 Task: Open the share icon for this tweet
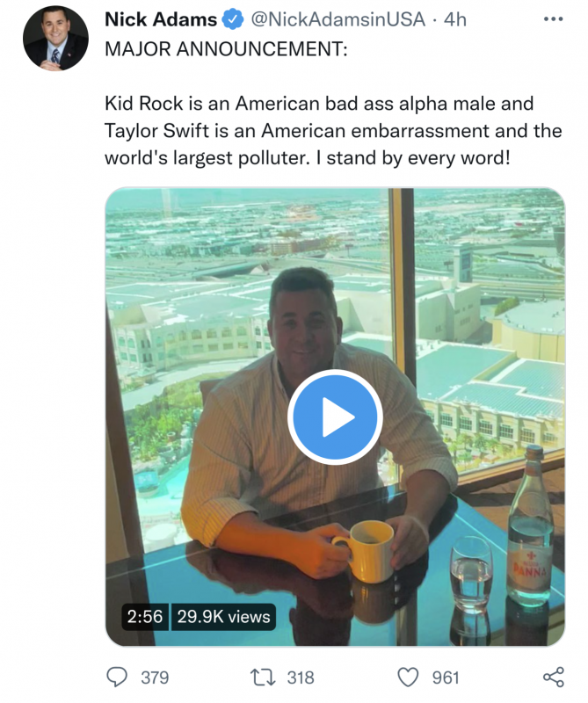click(554, 677)
